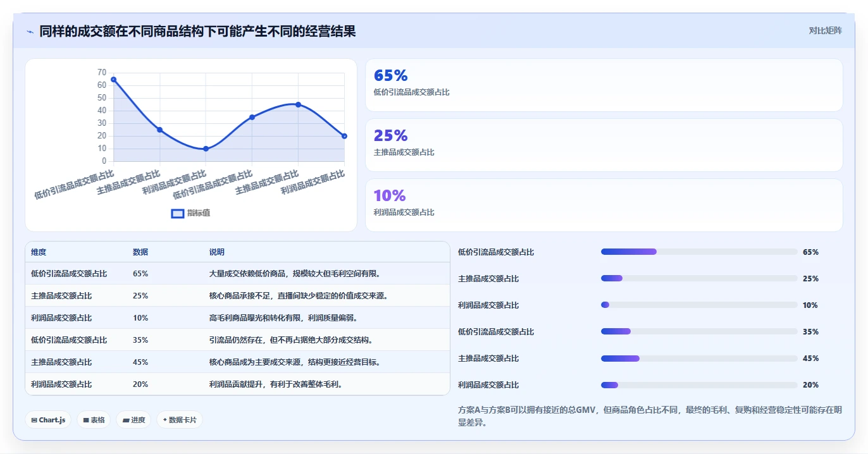Click the 对比矩阵 label in the header

click(826, 30)
